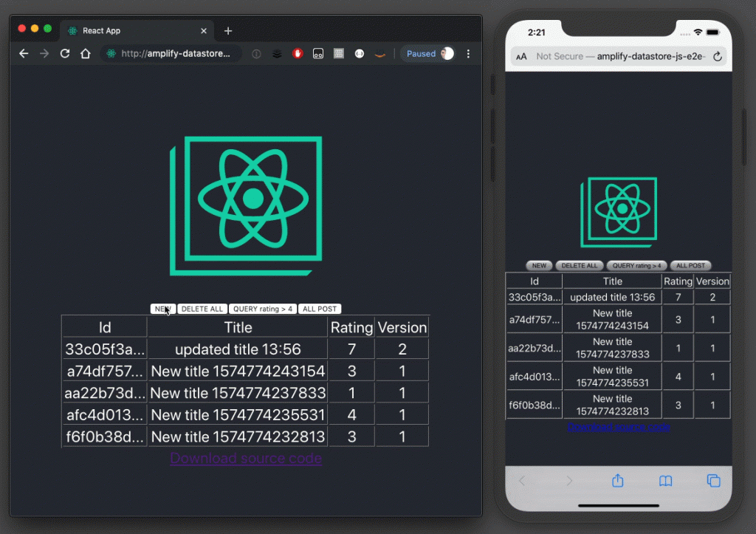
Task: Close the React App tab
Action: pyautogui.click(x=204, y=31)
